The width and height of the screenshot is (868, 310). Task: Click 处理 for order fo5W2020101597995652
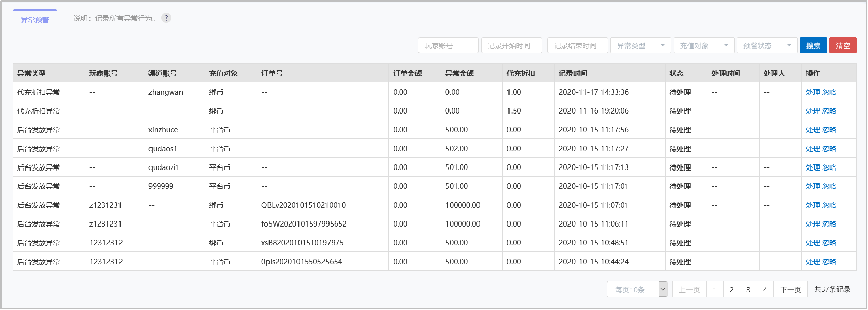click(813, 224)
